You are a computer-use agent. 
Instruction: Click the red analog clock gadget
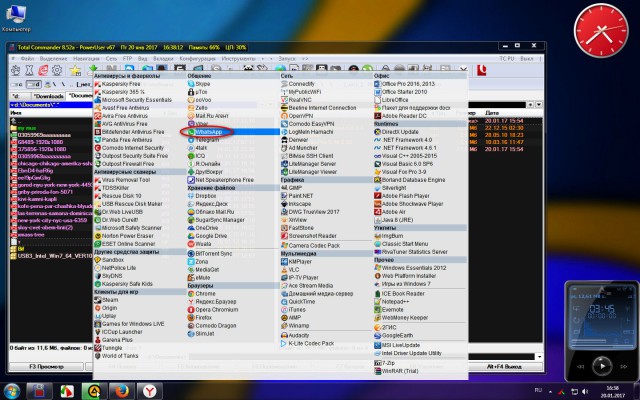pyautogui.click(x=601, y=31)
